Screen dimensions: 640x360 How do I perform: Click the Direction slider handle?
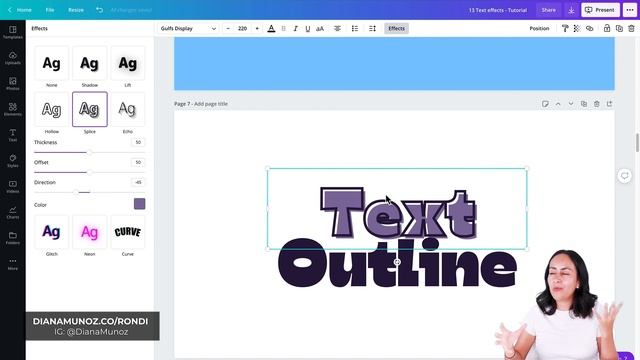76,192
